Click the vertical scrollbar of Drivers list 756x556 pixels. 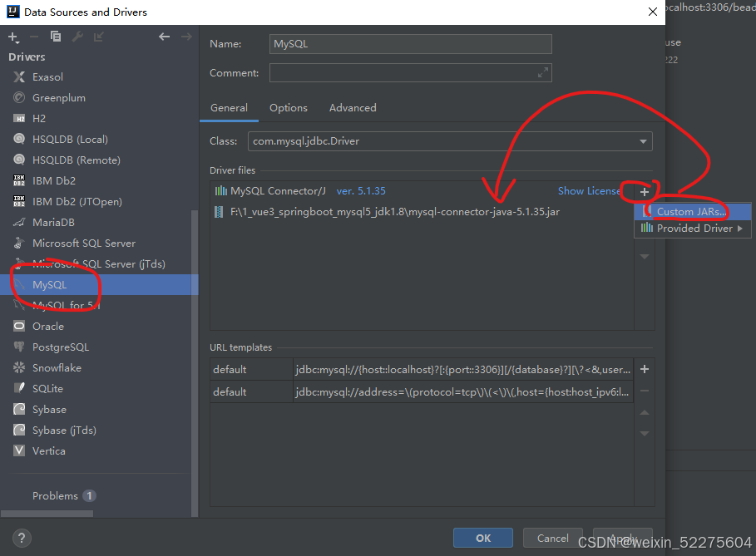point(195,363)
